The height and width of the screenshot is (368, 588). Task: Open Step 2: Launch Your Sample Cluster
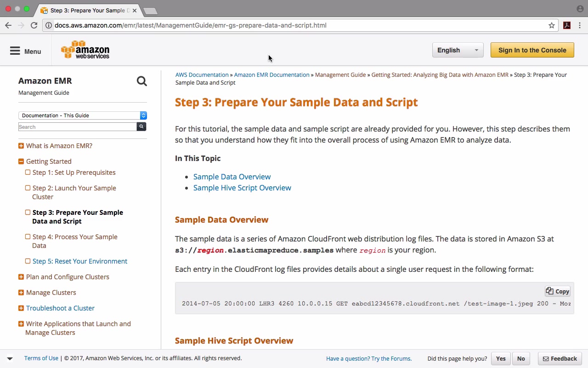coord(74,192)
